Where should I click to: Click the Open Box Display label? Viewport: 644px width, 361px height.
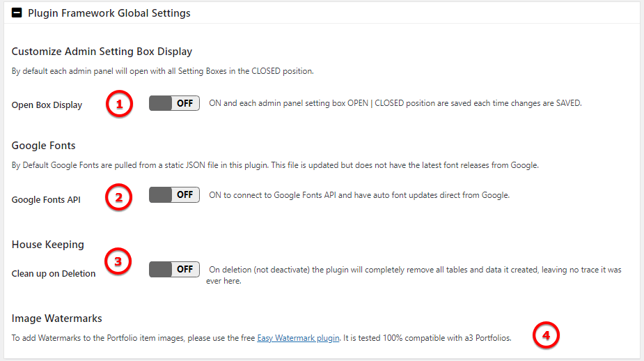pyautogui.click(x=47, y=105)
